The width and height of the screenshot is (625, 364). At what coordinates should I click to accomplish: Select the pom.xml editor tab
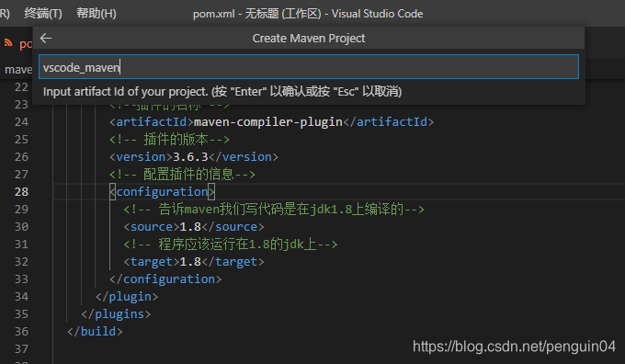click(18, 43)
